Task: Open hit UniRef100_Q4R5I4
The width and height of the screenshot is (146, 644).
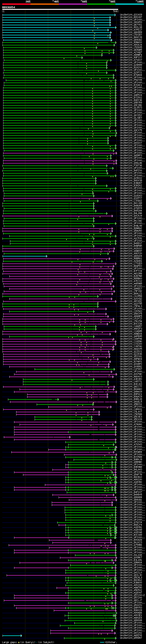Action: click(x=131, y=95)
